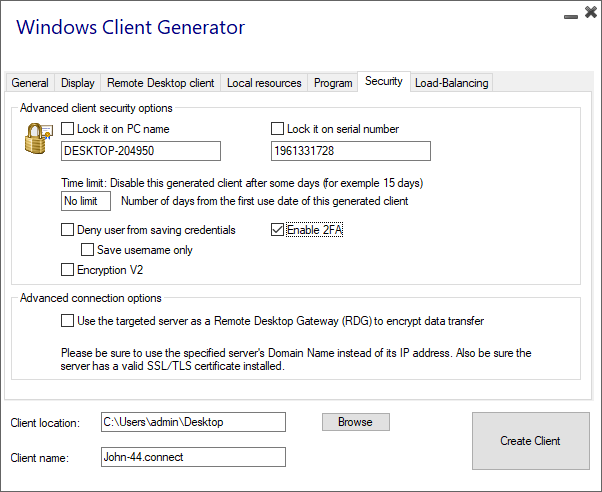Enable Lock it on PC name
This screenshot has height=492, width=602.
[68, 129]
